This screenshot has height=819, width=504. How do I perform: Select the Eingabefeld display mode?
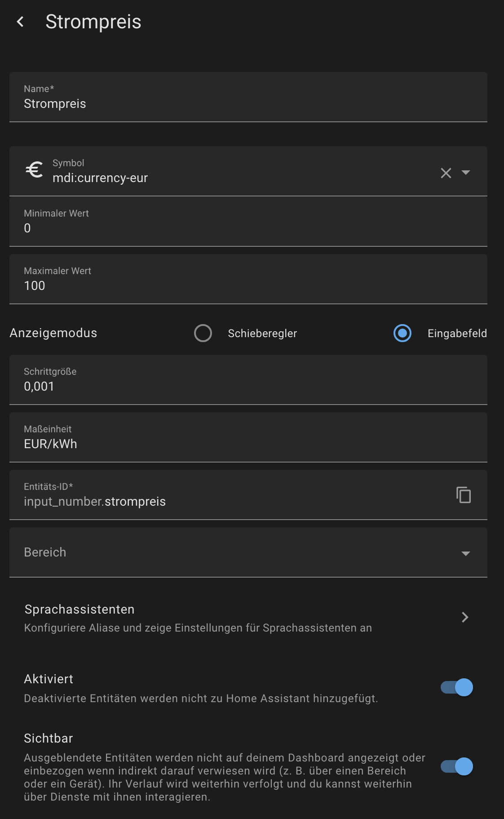click(402, 333)
